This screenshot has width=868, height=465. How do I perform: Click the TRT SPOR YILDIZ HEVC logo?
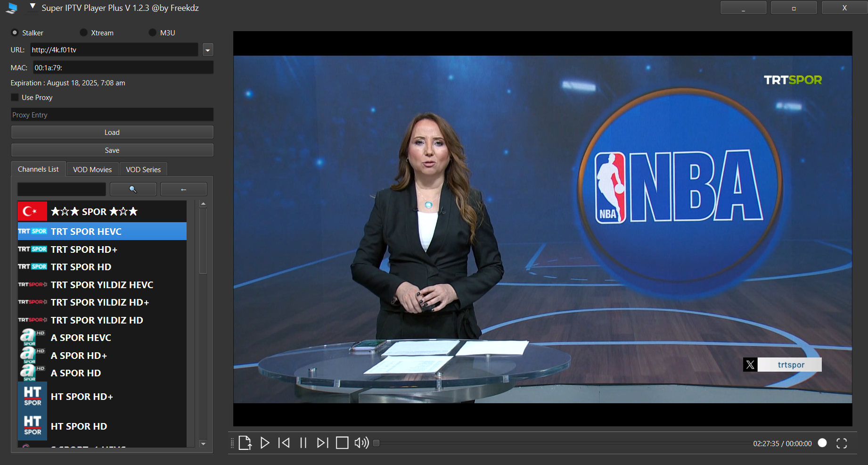(x=33, y=284)
